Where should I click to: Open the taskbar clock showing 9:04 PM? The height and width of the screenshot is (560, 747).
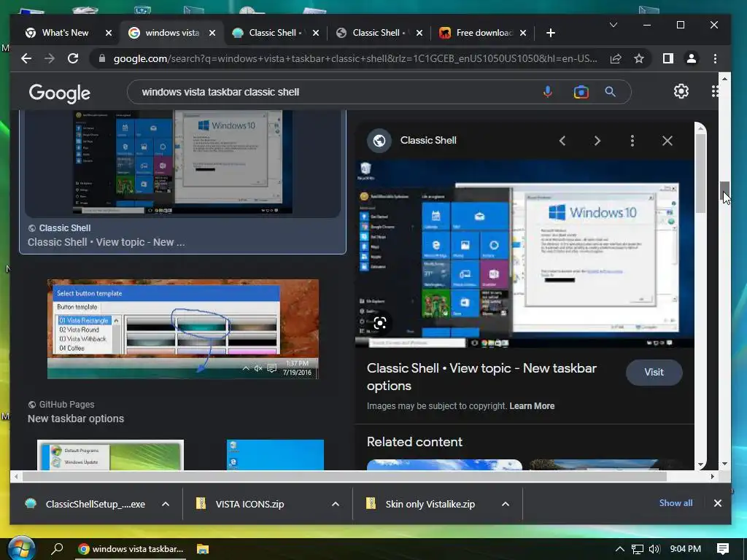point(686,549)
